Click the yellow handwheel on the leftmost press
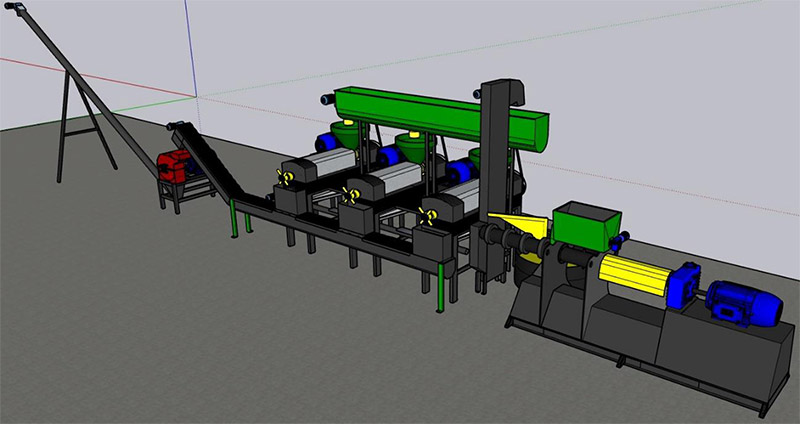The image size is (800, 424). tap(287, 178)
